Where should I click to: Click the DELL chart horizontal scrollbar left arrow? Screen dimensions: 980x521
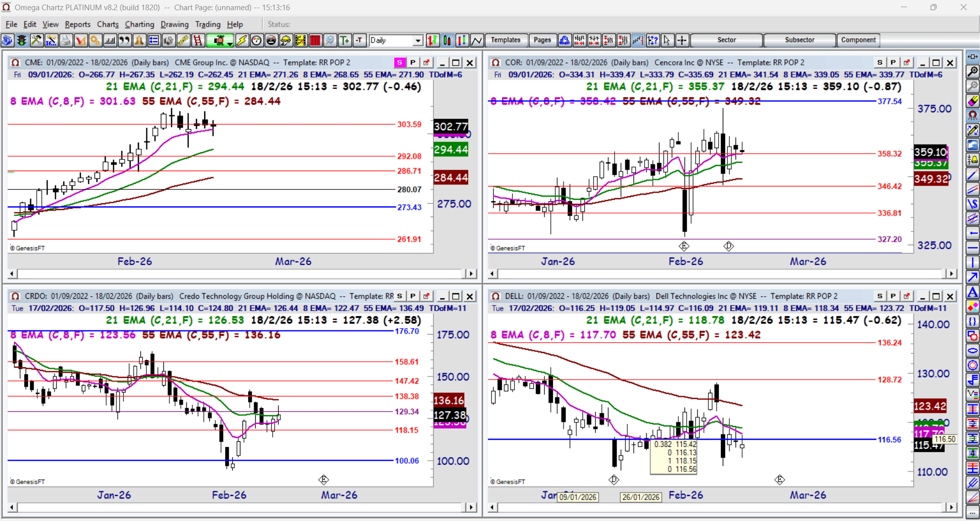[493, 507]
